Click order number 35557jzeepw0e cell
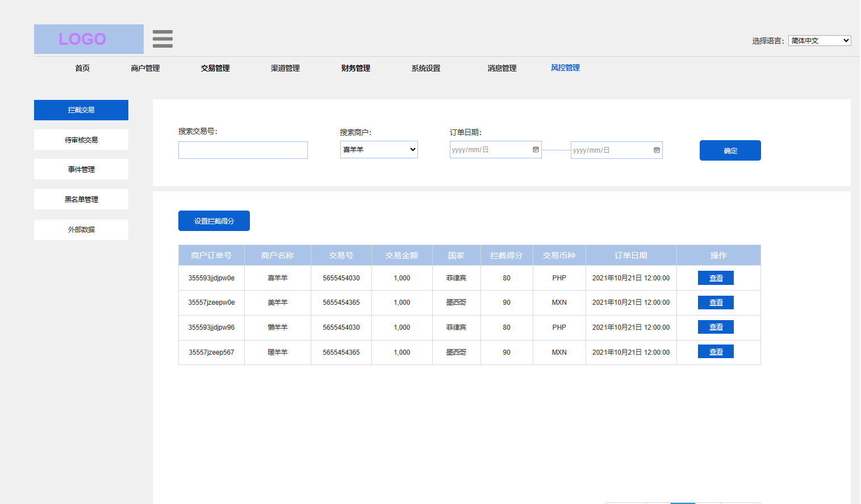This screenshot has width=861, height=504. coord(211,303)
